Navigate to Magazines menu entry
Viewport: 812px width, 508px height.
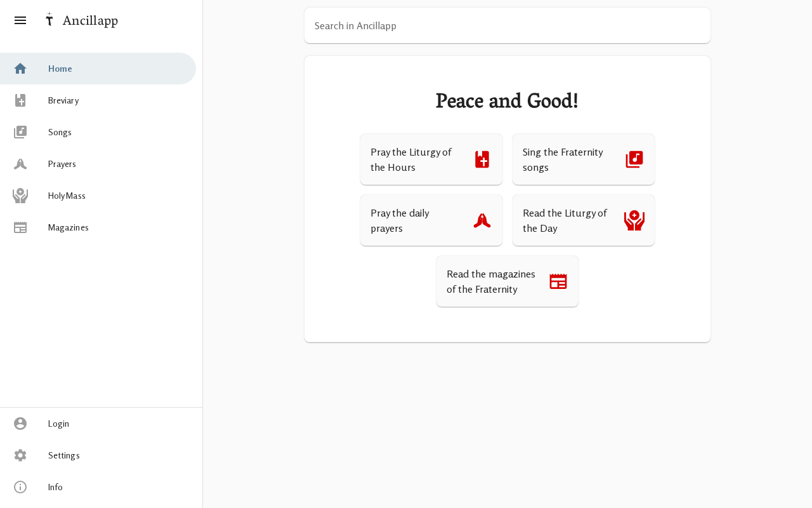pyautogui.click(x=69, y=227)
